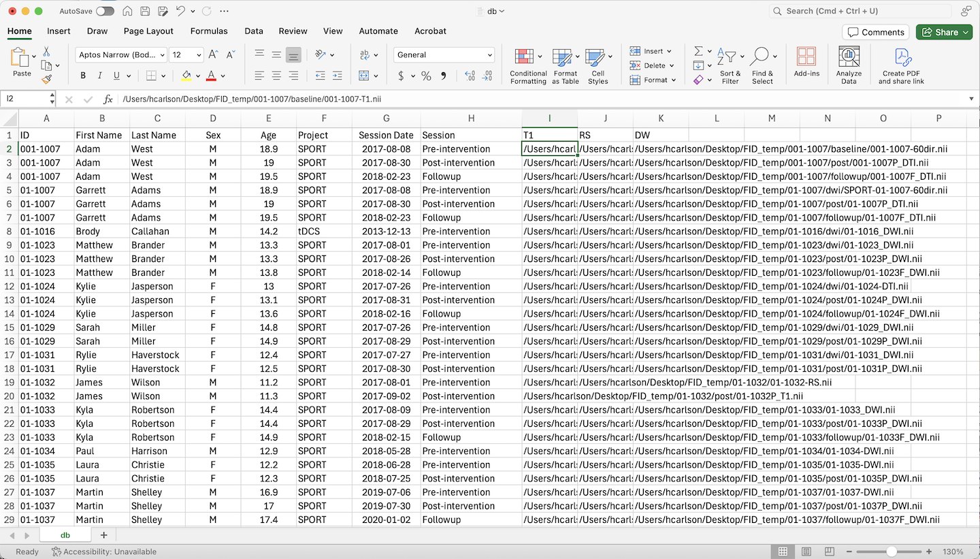Toggle Italic formatting

tap(100, 76)
